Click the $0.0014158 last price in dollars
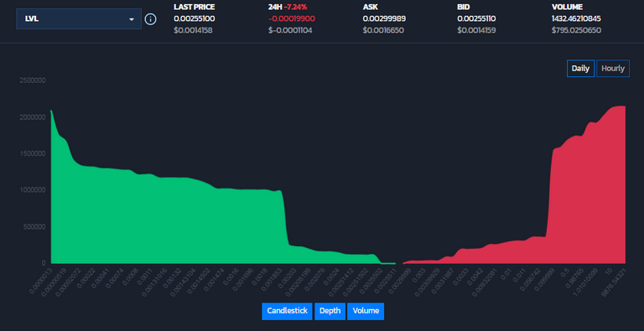Screen dimensions: 644x331 coord(193,30)
